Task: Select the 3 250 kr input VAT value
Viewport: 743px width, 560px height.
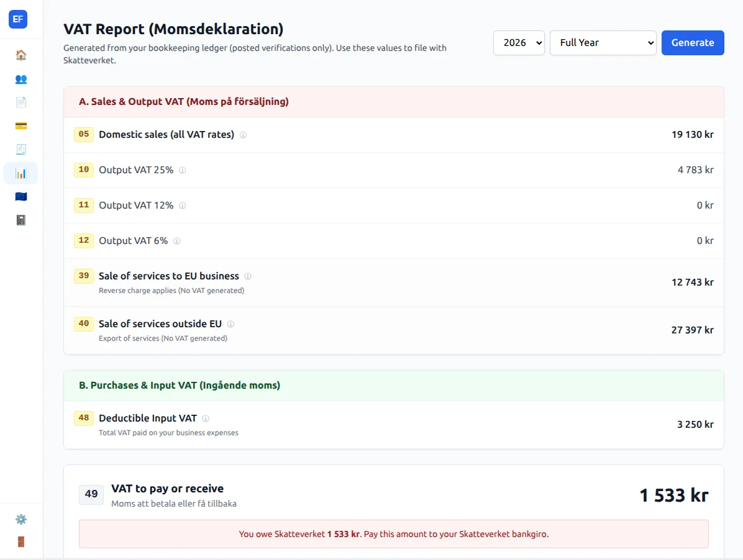Action: pos(695,425)
